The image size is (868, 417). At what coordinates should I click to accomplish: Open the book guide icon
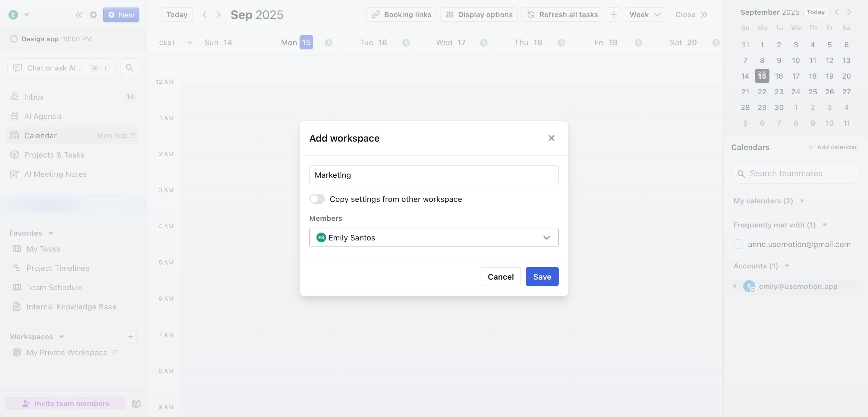tap(136, 403)
